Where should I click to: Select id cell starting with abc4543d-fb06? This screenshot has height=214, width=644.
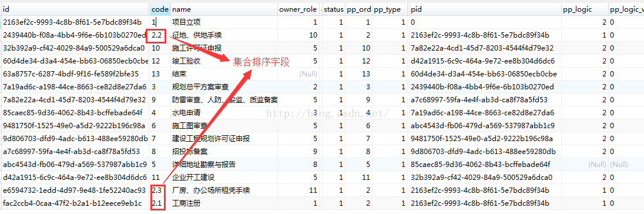(x=75, y=164)
